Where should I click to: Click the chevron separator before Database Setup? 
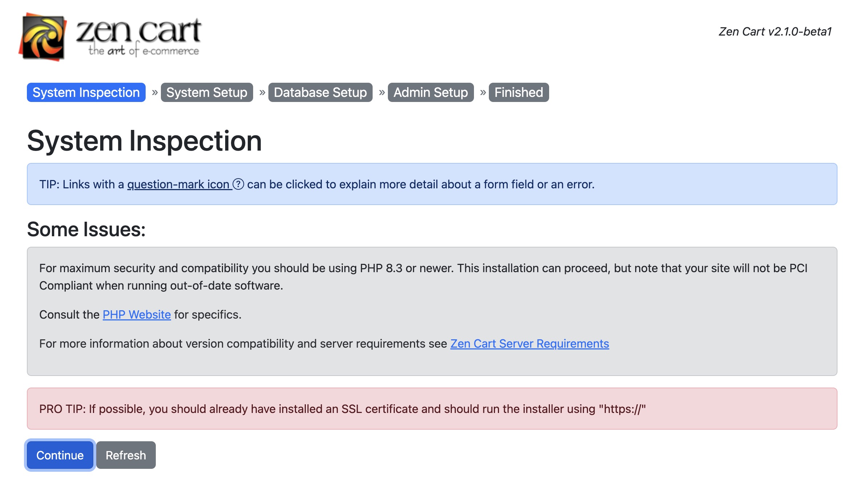click(x=262, y=92)
